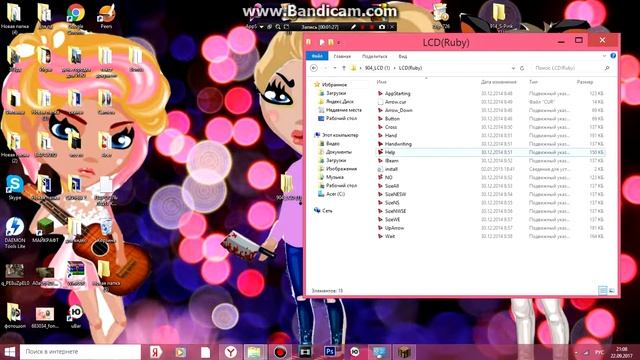Open Skype desktop shortcut
Image resolution: width=640 pixels, height=360 pixels.
pyautogui.click(x=15, y=187)
